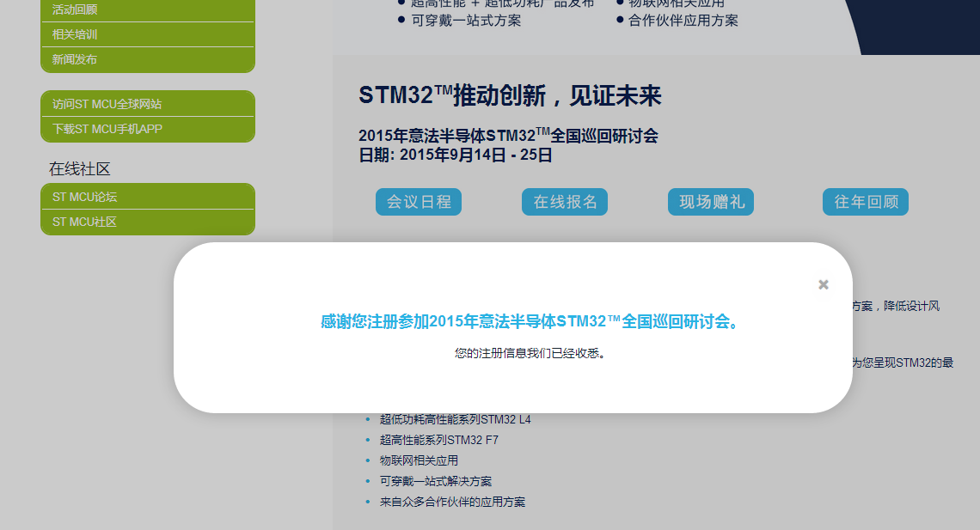Click 2015年意法半导体STM32全国巡回研讨会 subtitle
Viewport: 980px width, 530px height.
[508, 136]
